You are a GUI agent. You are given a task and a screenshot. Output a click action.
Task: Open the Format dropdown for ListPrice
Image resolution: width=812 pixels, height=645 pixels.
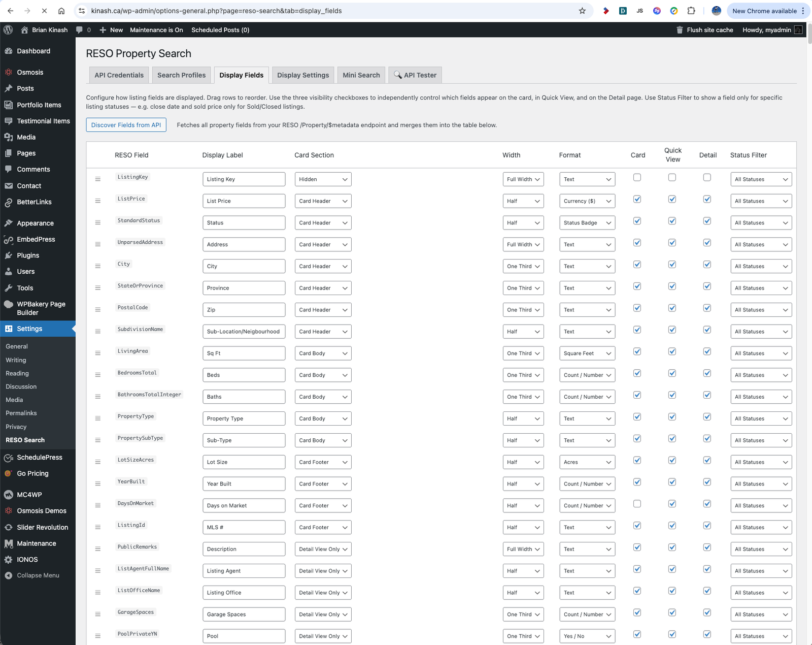point(587,201)
